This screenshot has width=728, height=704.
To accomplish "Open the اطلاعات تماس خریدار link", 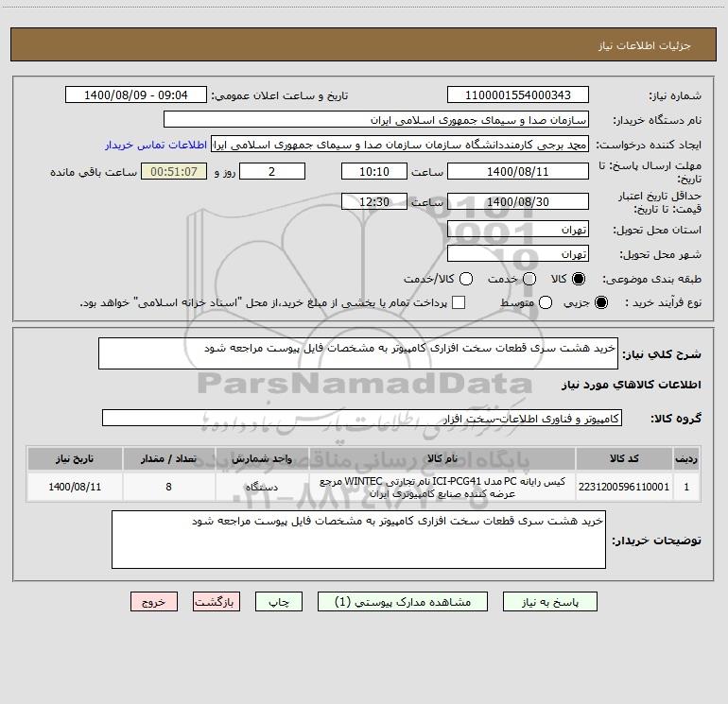I will tap(156, 145).
